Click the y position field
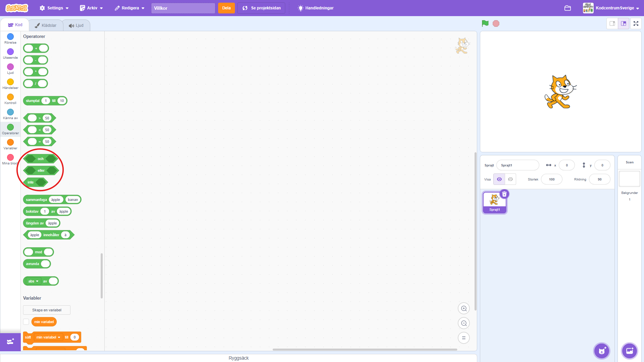Screen dimensions: 644x362 (x=602, y=165)
